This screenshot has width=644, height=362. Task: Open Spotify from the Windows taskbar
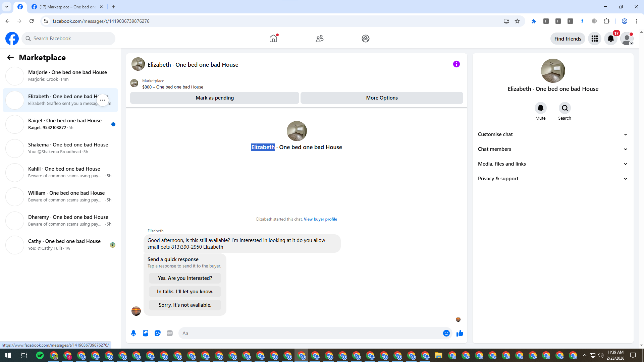40,355
